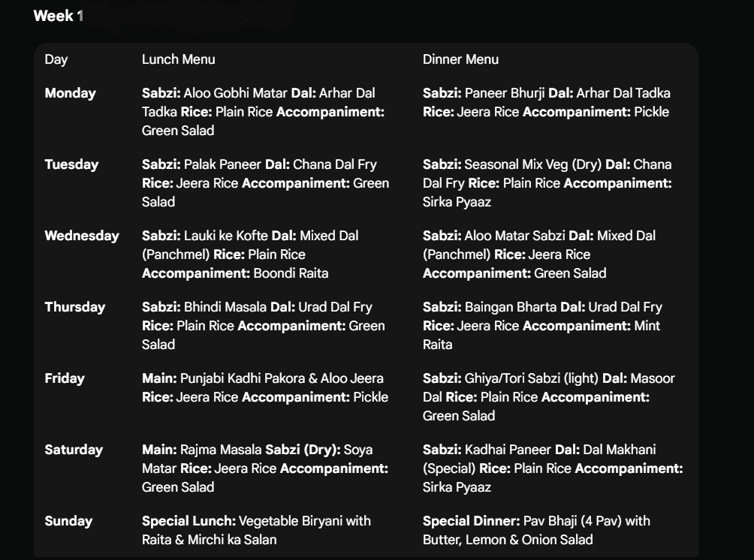This screenshot has width=754, height=560.
Task: Select the Dinner Menu column header
Action: tap(460, 59)
